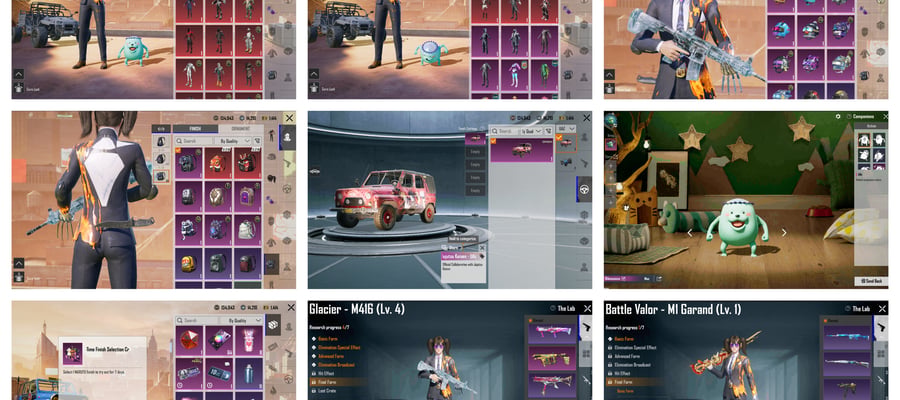Close the backpack inventory screen with its X
The image size is (900, 400).
pos(289,118)
